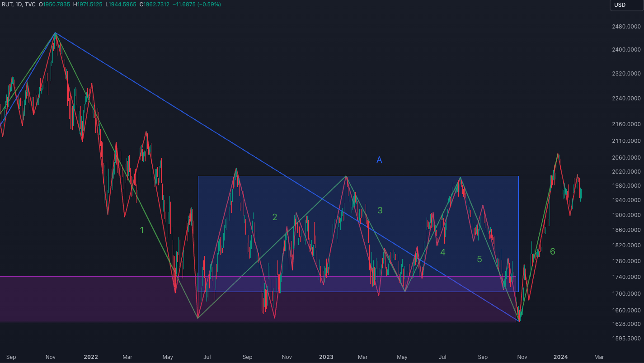Select green wave label "3"
Image resolution: width=644 pixels, height=363 pixels.
pyautogui.click(x=380, y=210)
